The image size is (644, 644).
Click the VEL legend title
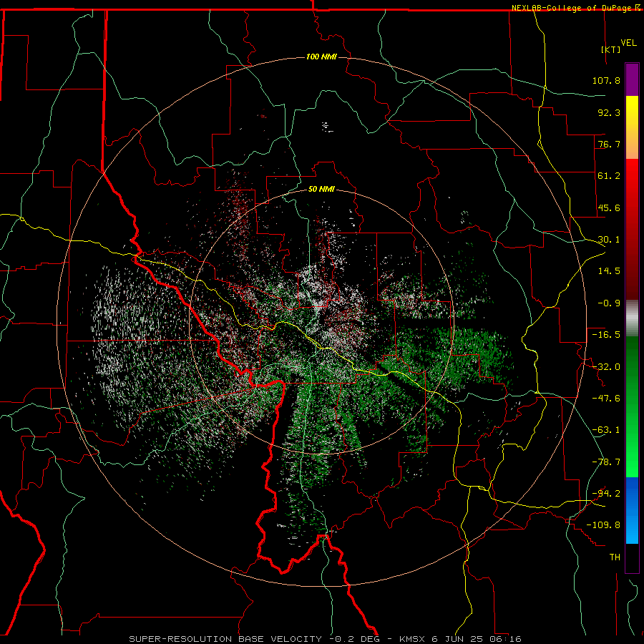[629, 43]
